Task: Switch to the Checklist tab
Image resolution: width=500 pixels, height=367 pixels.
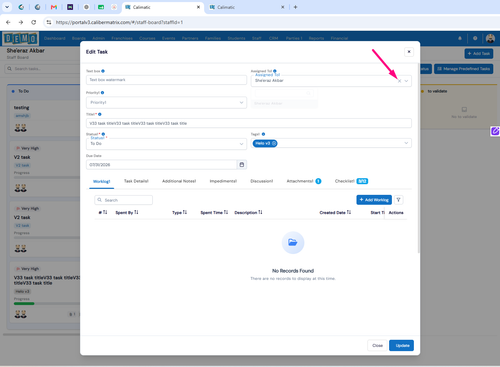Action: pyautogui.click(x=351, y=181)
